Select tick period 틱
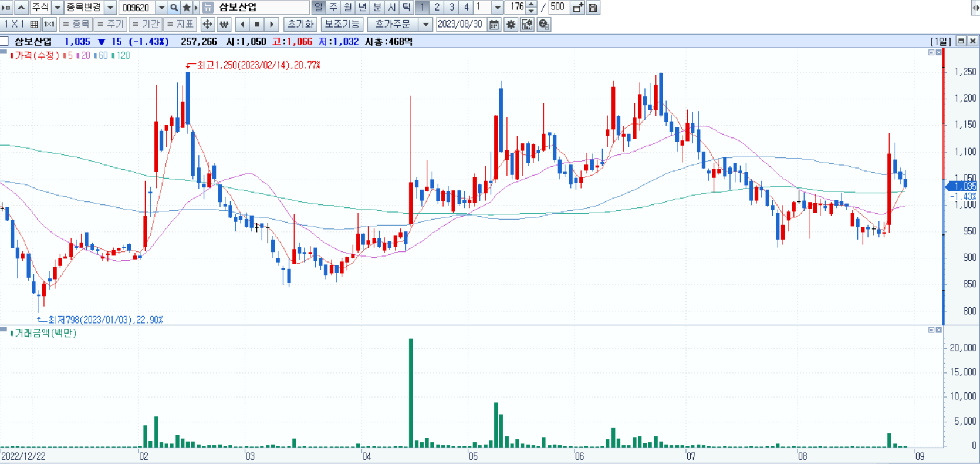Image resolution: width=980 pixels, height=464 pixels. 407,8
